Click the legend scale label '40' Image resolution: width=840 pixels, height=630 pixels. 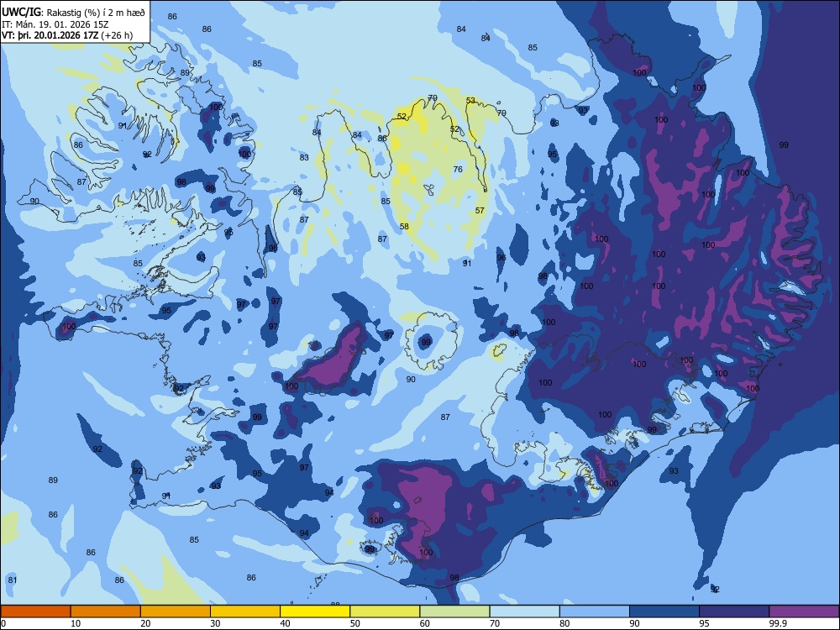click(285, 623)
